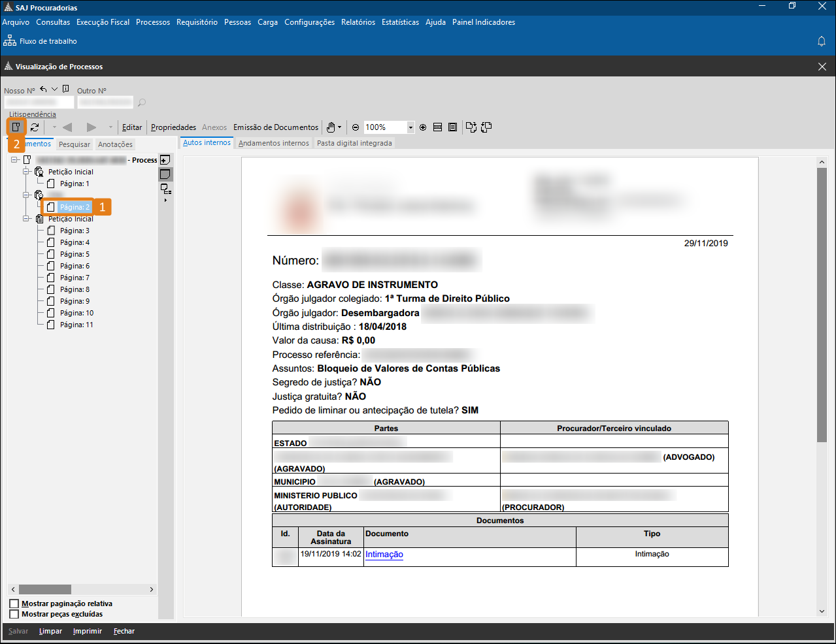Open the Execução Fiscal menu
Viewport: 836px width, 644px height.
pyautogui.click(x=103, y=22)
